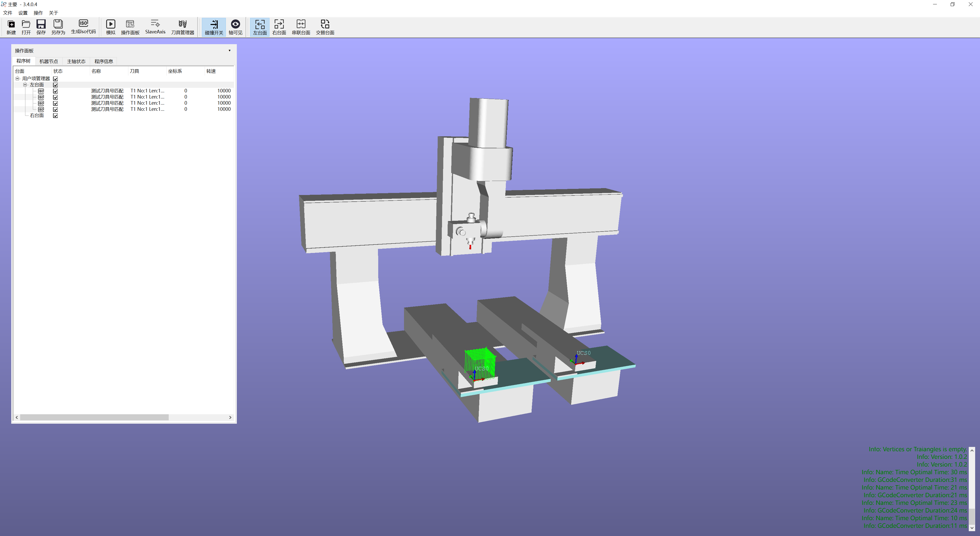The image size is (980, 536).
Task: Click the 生成Iso代码 icon
Action: click(x=83, y=27)
